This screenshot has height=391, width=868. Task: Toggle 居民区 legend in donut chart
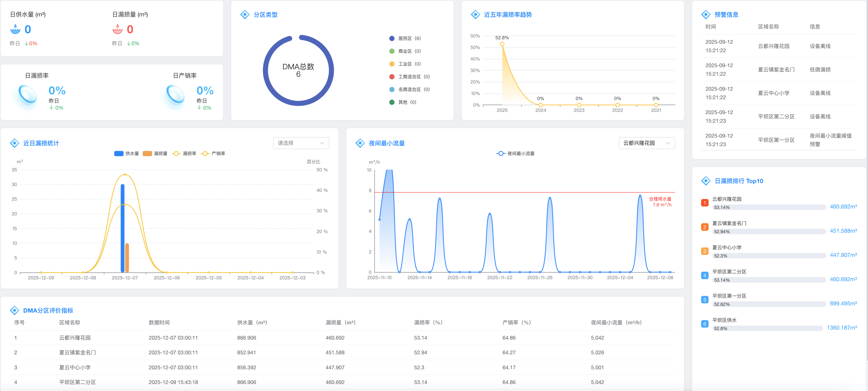coord(405,38)
